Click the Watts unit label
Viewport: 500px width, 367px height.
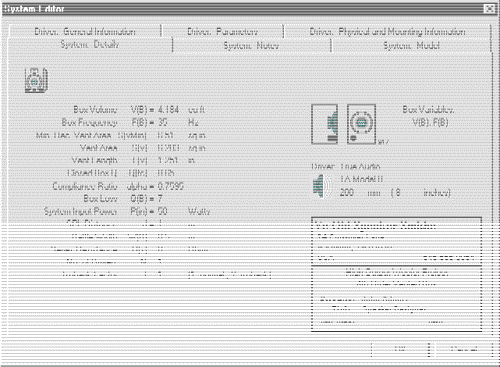[x=199, y=211]
